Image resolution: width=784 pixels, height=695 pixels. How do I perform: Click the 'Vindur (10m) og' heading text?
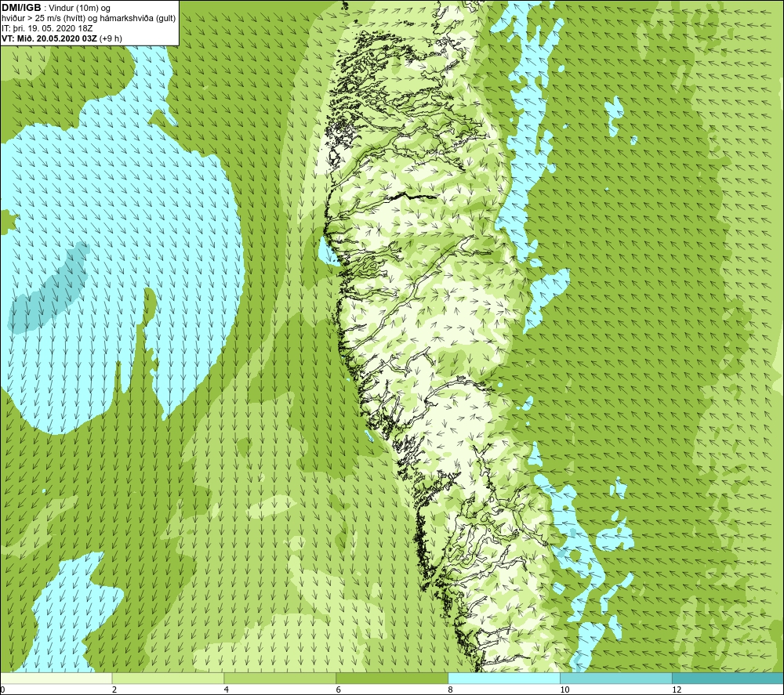(79, 9)
